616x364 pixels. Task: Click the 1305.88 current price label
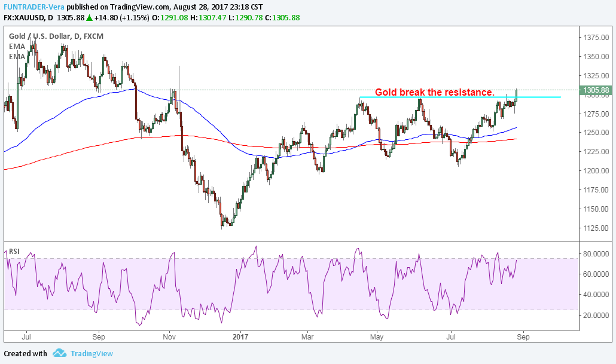tap(596, 90)
